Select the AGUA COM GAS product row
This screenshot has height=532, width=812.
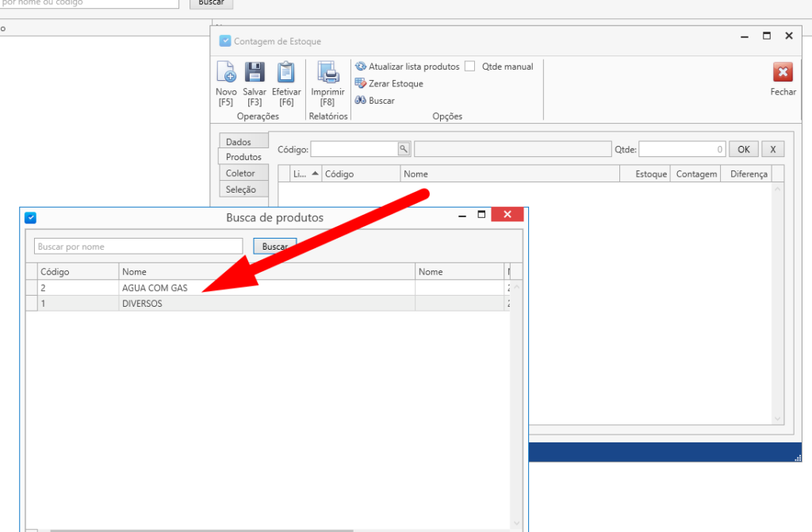point(155,288)
